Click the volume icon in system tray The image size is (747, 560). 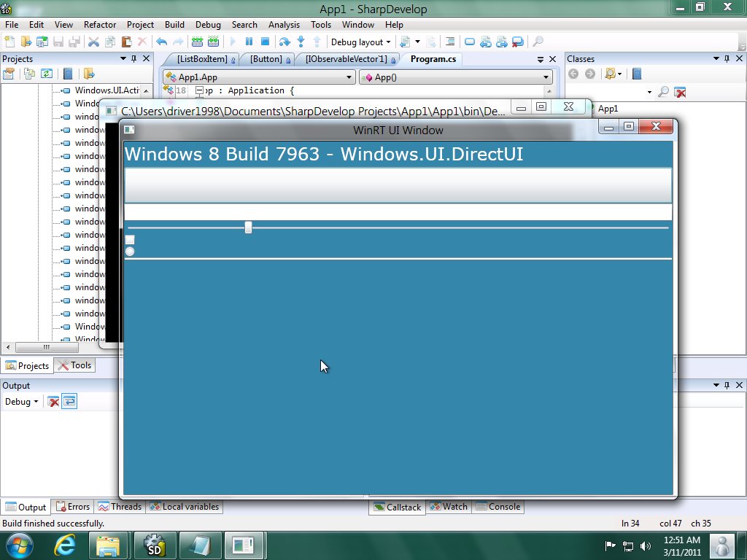[646, 546]
